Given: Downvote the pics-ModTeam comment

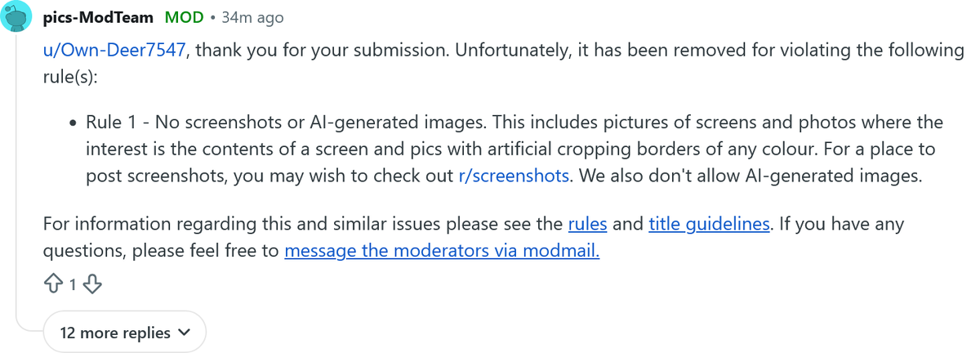Looking at the screenshot, I should 92,284.
